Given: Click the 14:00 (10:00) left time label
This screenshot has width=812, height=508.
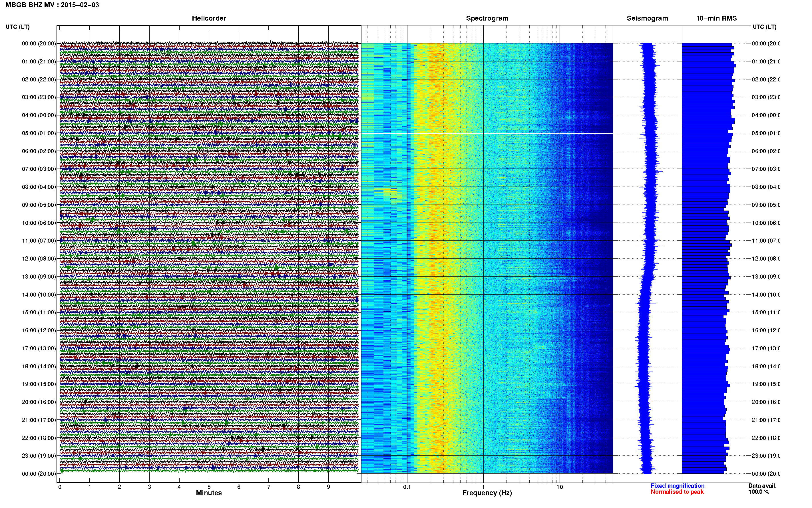Looking at the screenshot, I should tap(39, 295).
